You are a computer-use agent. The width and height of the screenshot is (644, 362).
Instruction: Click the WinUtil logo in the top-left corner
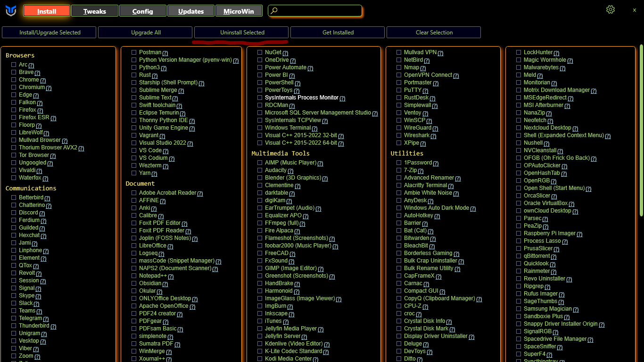tap(11, 11)
